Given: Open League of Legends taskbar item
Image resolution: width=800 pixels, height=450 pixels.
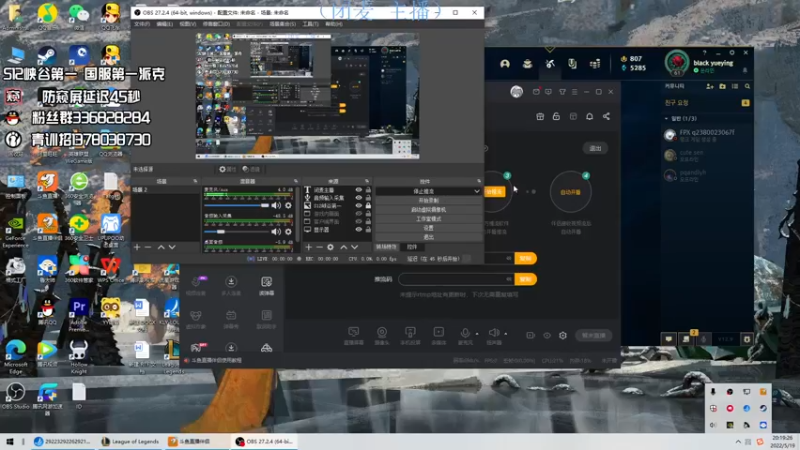Looking at the screenshot, I should tap(130, 441).
